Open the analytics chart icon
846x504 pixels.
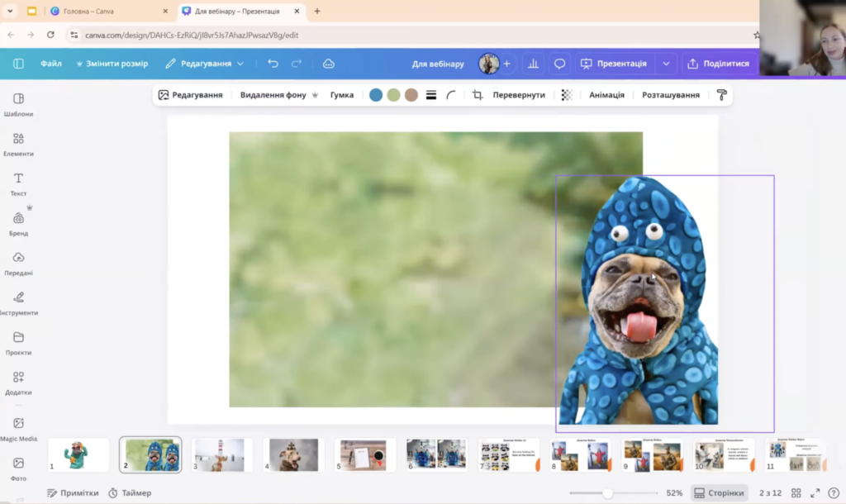pyautogui.click(x=533, y=64)
